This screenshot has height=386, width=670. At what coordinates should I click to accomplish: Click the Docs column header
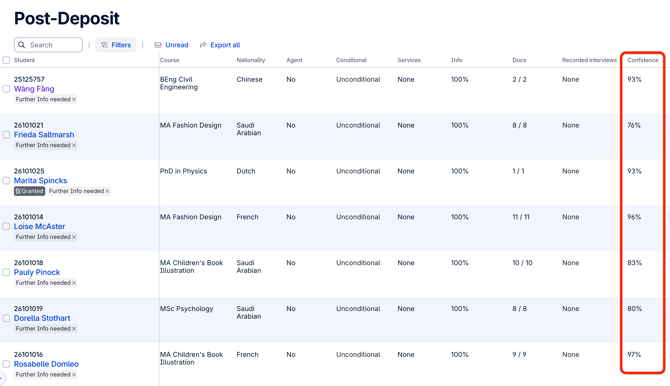point(519,60)
